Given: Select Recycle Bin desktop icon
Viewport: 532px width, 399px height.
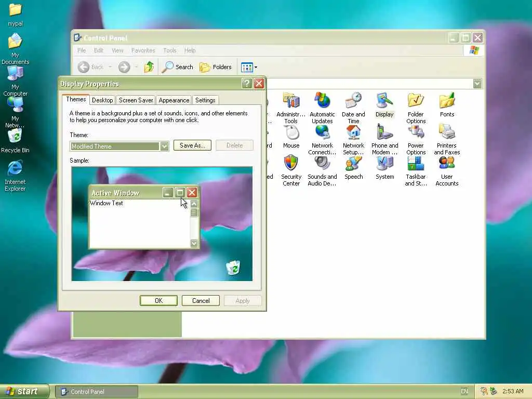Looking at the screenshot, I should (15, 141).
